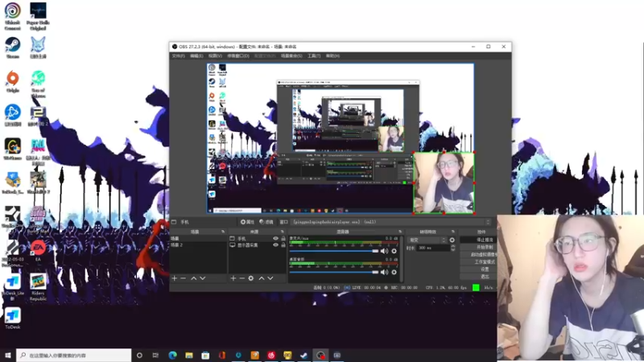Open ToDesk desktop shortcut
644x362 pixels.
pyautogui.click(x=12, y=319)
